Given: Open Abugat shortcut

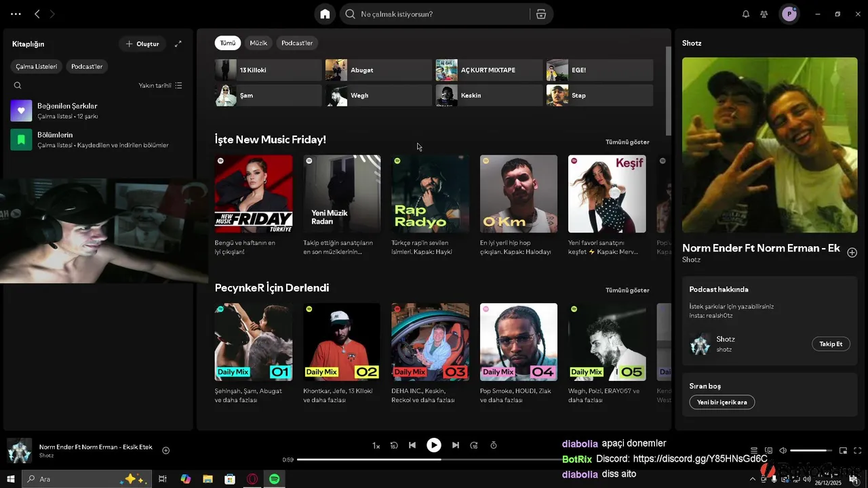Looking at the screenshot, I should [x=378, y=70].
